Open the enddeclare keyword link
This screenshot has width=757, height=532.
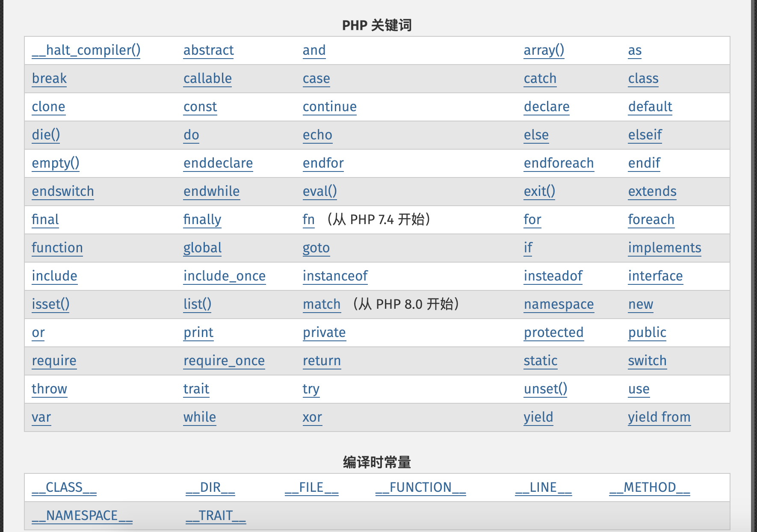click(x=218, y=163)
